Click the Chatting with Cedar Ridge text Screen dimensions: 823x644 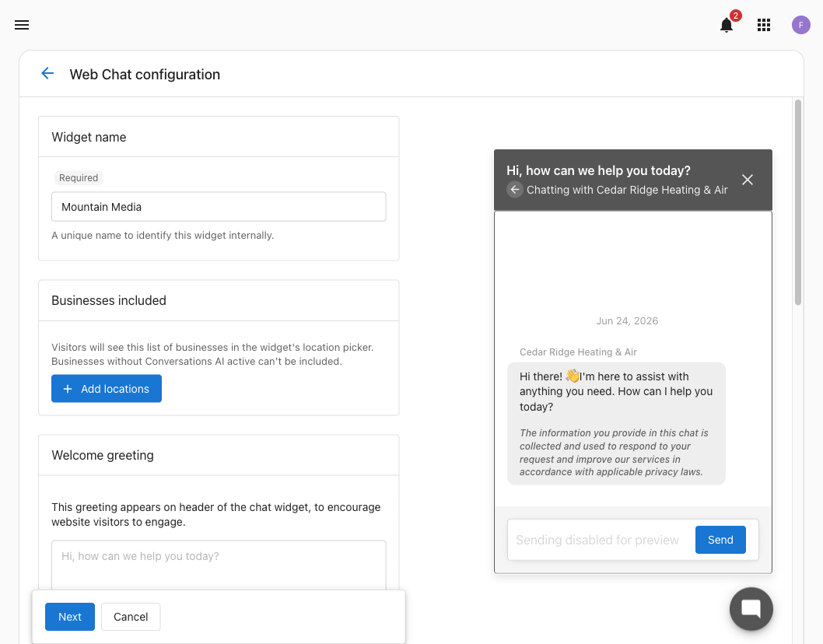627,190
